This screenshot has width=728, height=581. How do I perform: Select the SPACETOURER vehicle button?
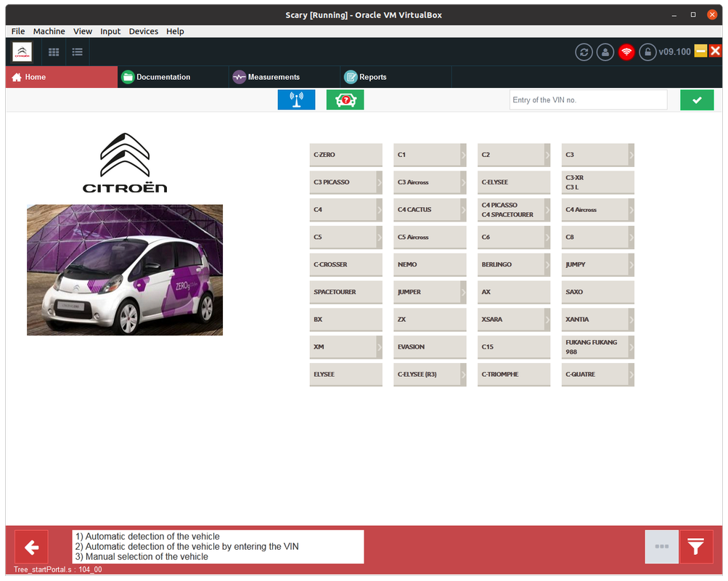pyautogui.click(x=346, y=292)
